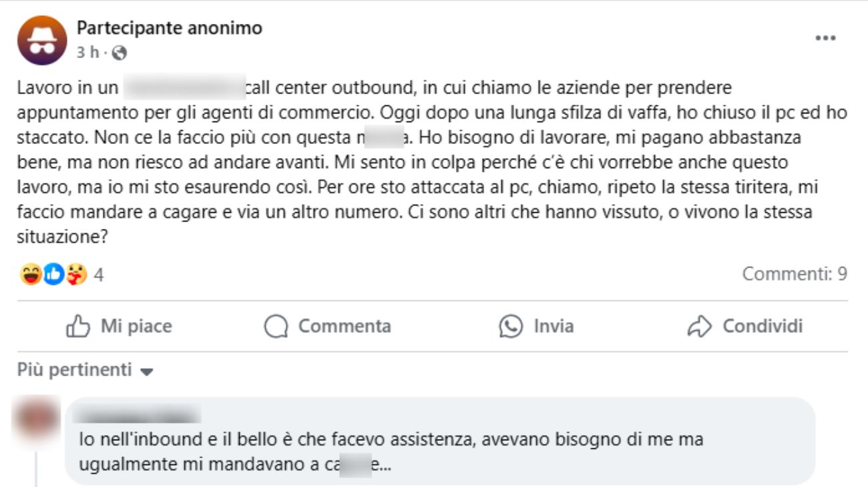Click the Partecipante anonimo author name
Image resolution: width=868 pixels, height=487 pixels.
coord(170,28)
